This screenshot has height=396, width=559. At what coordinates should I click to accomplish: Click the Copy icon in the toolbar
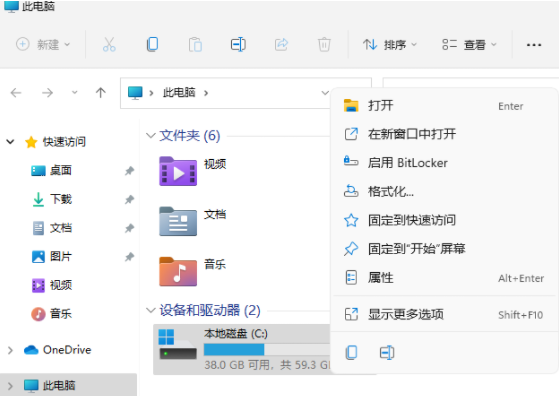click(153, 45)
